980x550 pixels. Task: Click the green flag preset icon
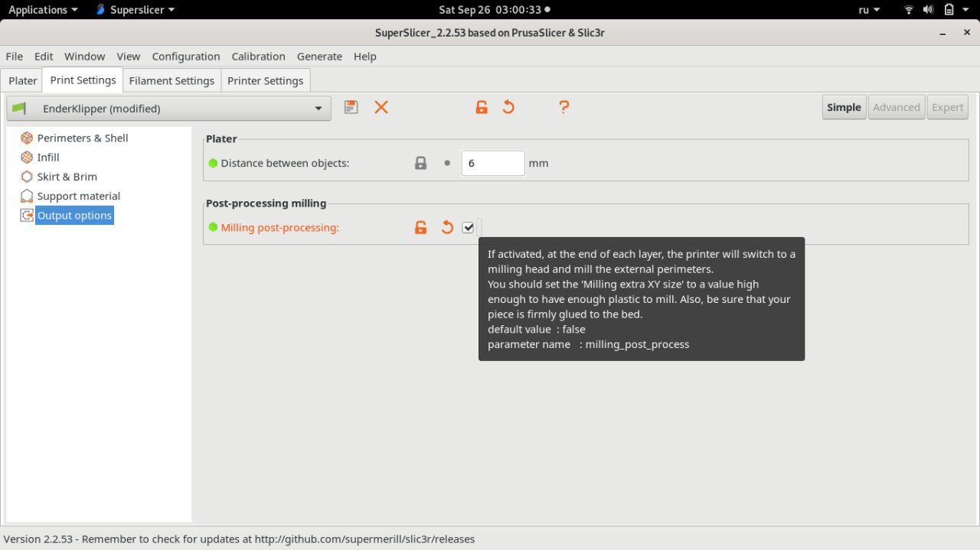(19, 108)
